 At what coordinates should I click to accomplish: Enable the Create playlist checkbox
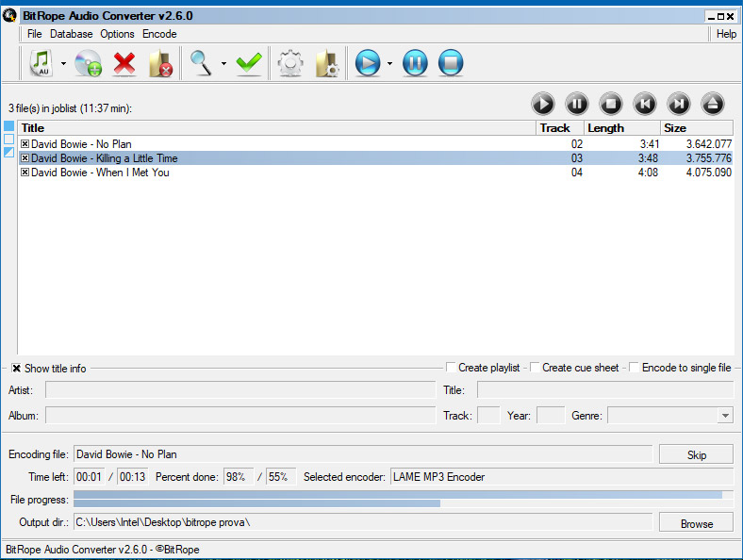452,368
